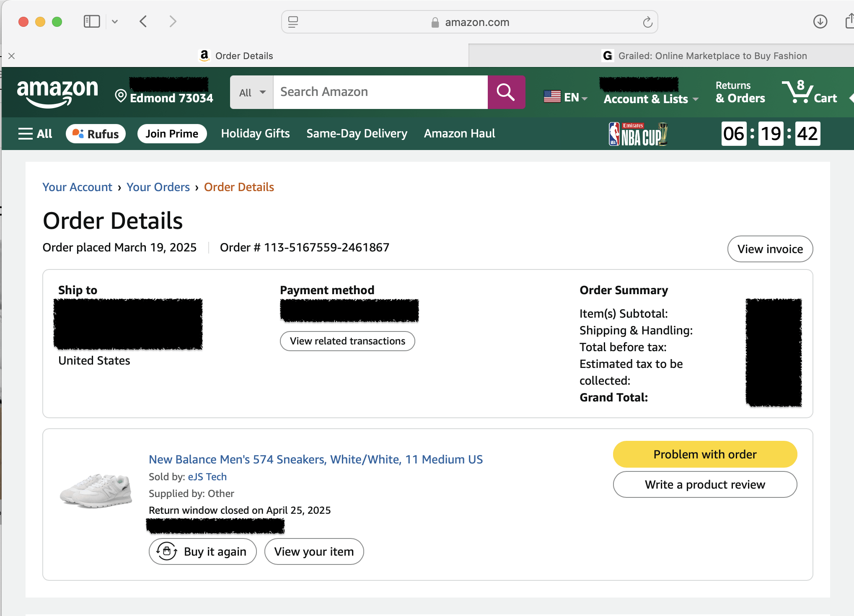Viewport: 854px width, 616px height.
Task: Click the page reader icon in address bar
Action: pyautogui.click(x=293, y=22)
